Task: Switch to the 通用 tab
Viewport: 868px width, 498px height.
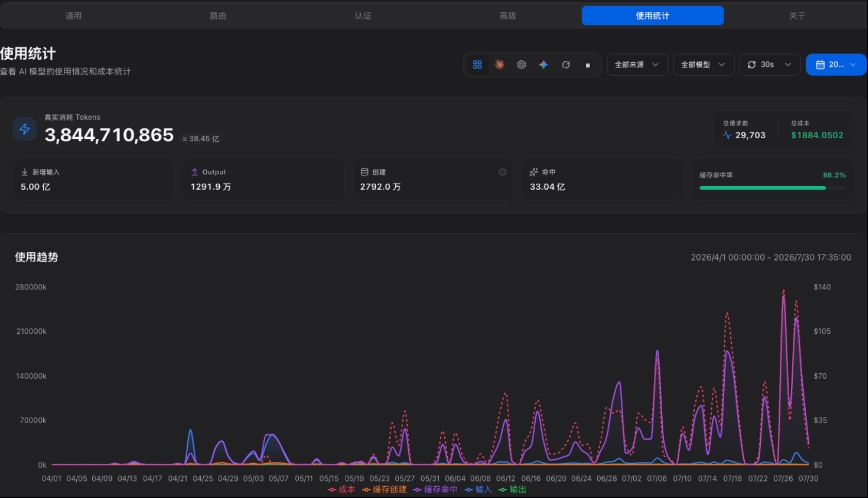Action: coord(73,15)
